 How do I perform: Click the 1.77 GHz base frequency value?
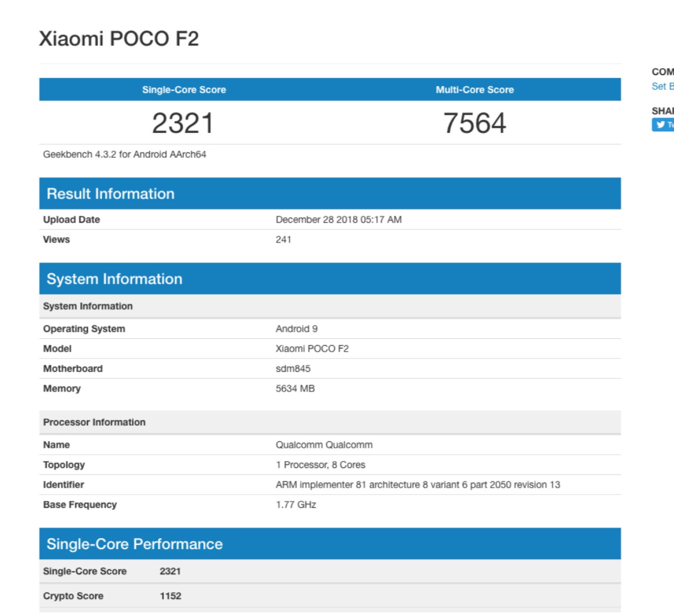[296, 505]
